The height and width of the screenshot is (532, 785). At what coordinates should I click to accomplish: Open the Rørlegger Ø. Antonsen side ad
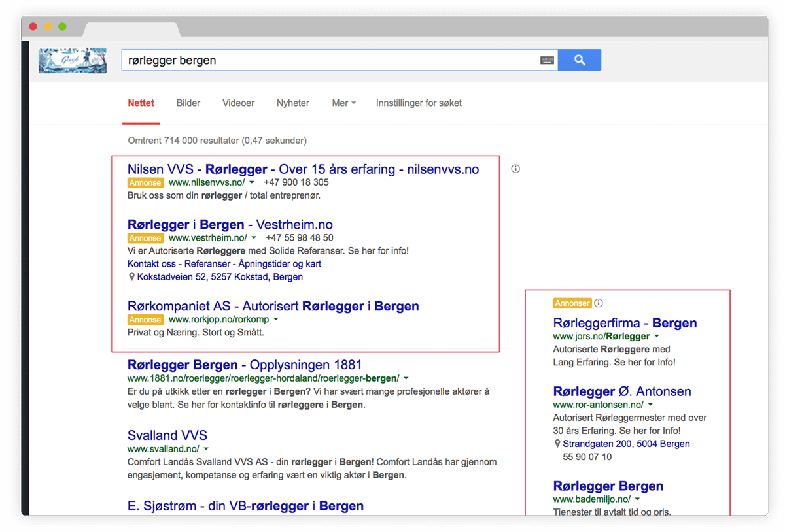(622, 391)
